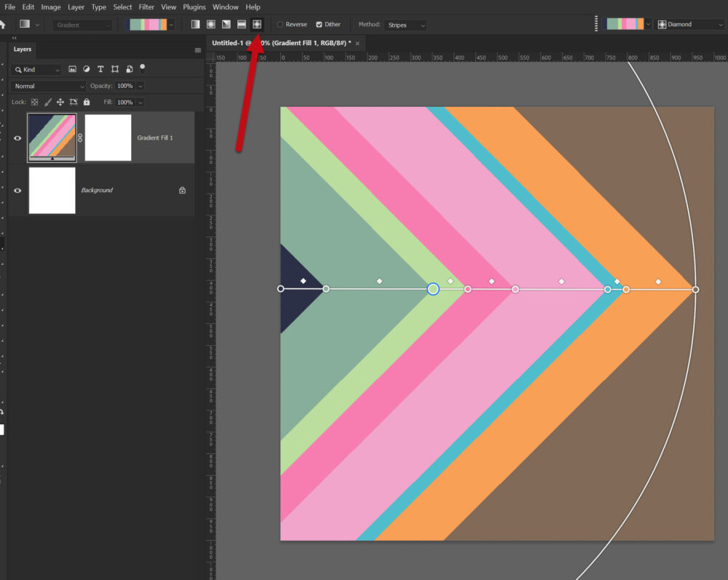Open the Kind filter dropdown
This screenshot has height=580, width=728.
[x=36, y=70]
